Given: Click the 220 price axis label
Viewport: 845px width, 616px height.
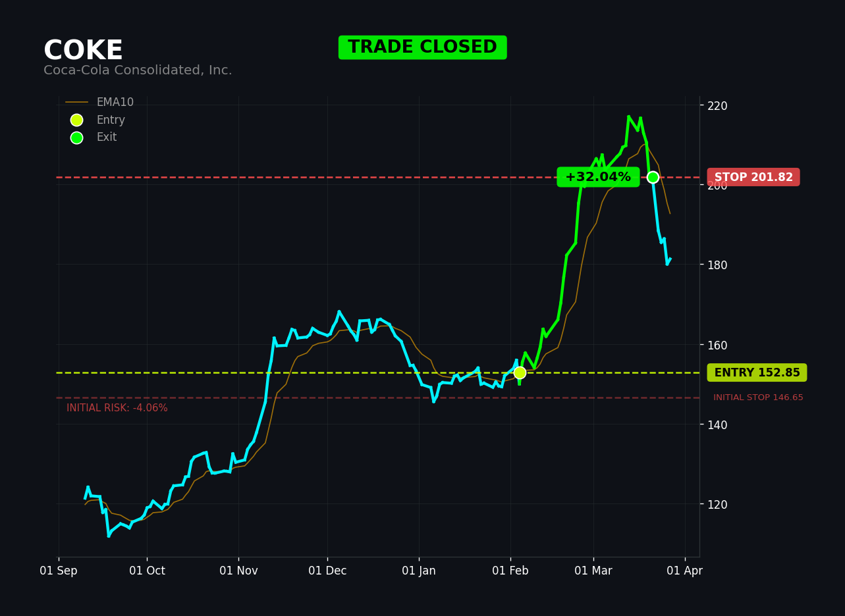Looking at the screenshot, I should pos(717,105).
